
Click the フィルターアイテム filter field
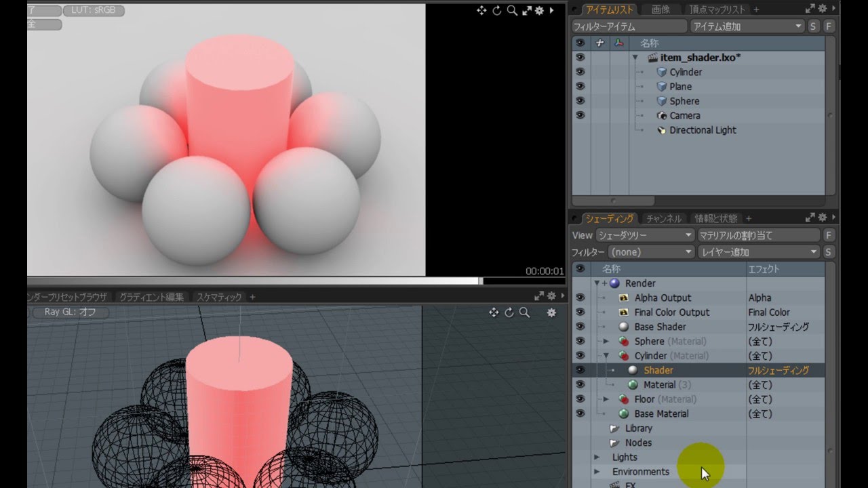tap(629, 26)
